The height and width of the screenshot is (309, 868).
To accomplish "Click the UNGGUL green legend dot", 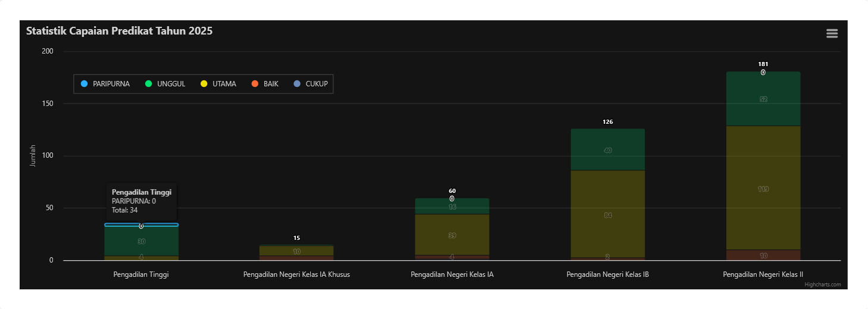I will pos(149,84).
